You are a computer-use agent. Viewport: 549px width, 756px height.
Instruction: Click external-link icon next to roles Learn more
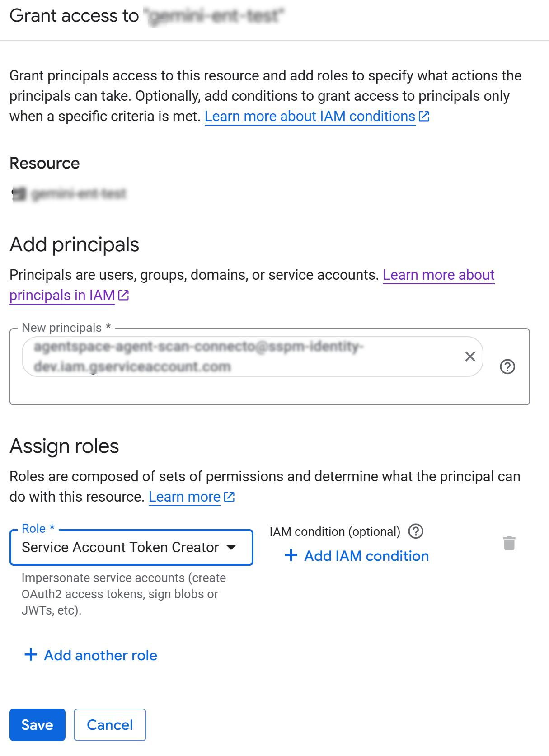click(x=230, y=497)
